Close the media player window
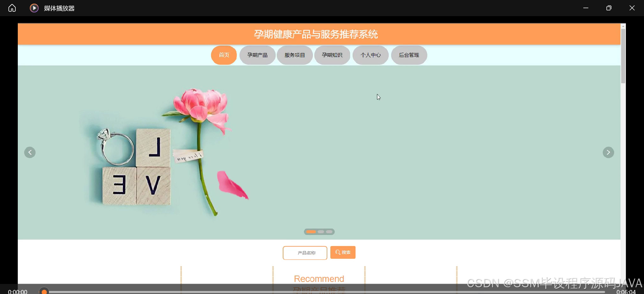This screenshot has width=644, height=294. click(x=632, y=8)
